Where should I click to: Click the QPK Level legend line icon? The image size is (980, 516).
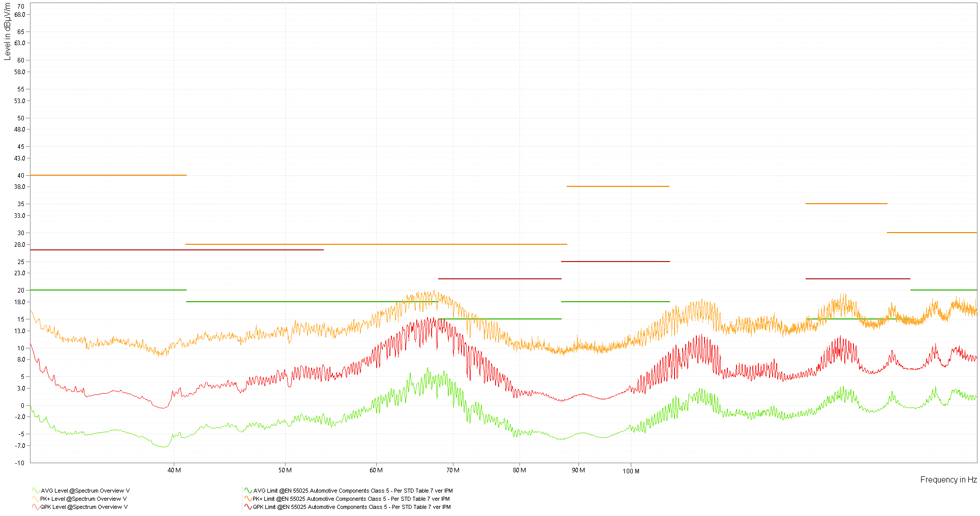click(36, 507)
